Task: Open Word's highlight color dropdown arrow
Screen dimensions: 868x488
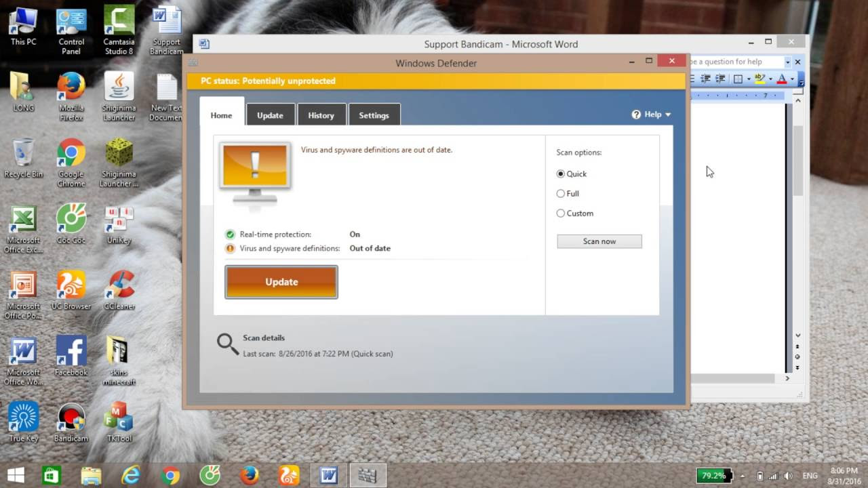Action: coord(770,79)
